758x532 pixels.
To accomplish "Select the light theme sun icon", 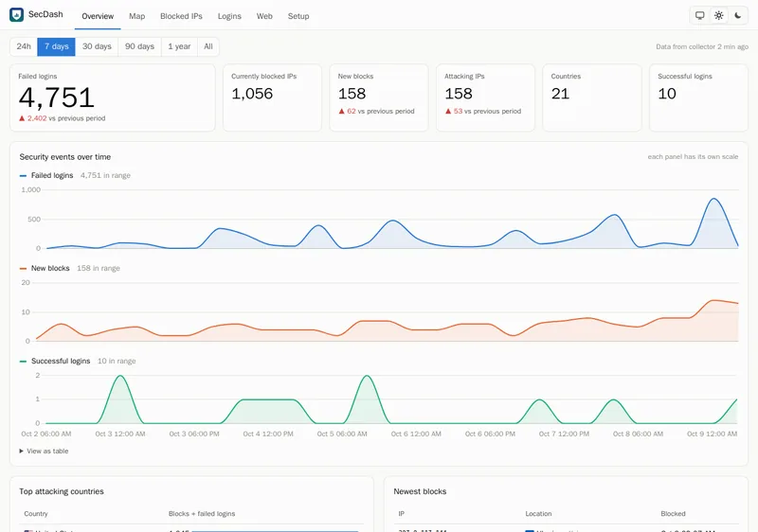I will (719, 15).
